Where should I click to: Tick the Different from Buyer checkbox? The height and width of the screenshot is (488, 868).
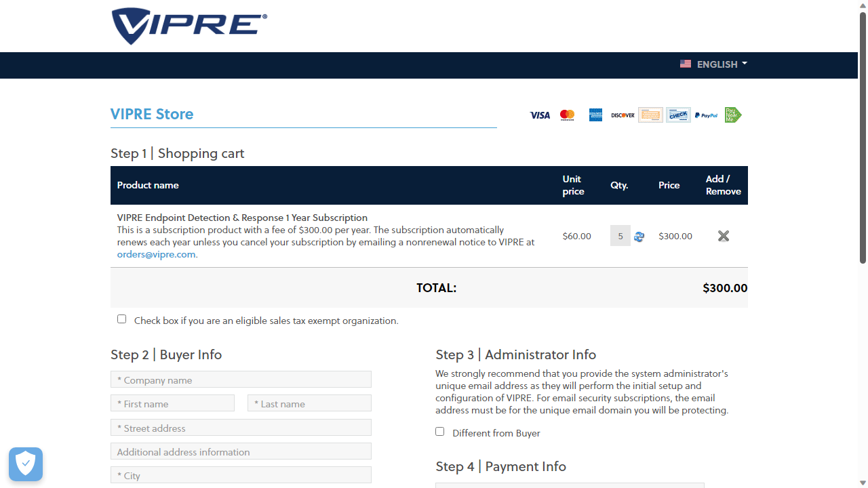point(439,431)
